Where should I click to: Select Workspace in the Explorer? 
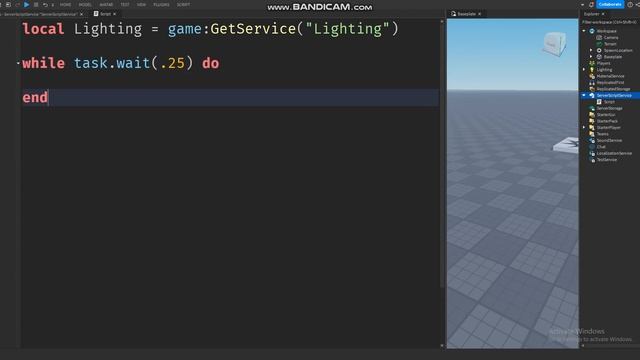607,31
